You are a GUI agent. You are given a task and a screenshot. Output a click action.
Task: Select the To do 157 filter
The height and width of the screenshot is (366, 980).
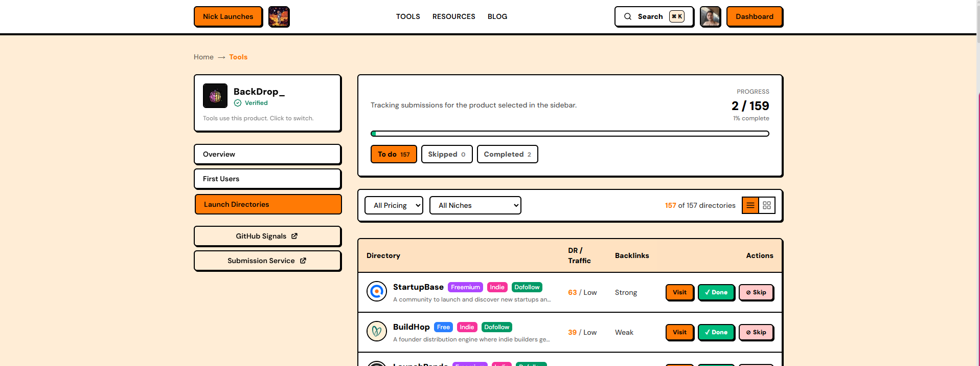394,154
